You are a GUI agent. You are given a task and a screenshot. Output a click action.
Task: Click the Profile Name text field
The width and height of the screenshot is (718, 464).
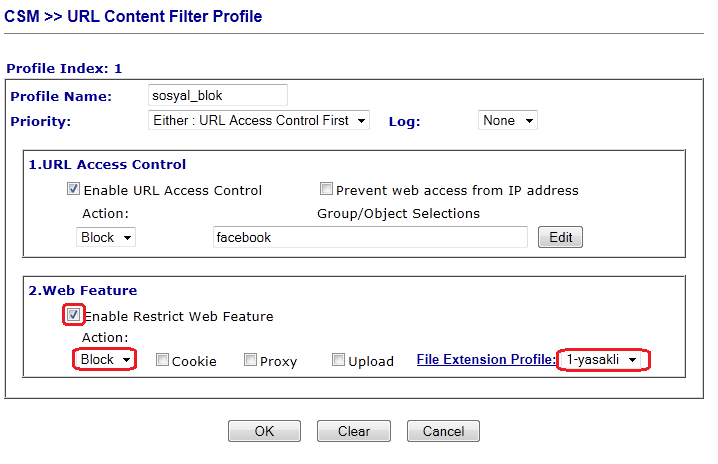[217, 95]
